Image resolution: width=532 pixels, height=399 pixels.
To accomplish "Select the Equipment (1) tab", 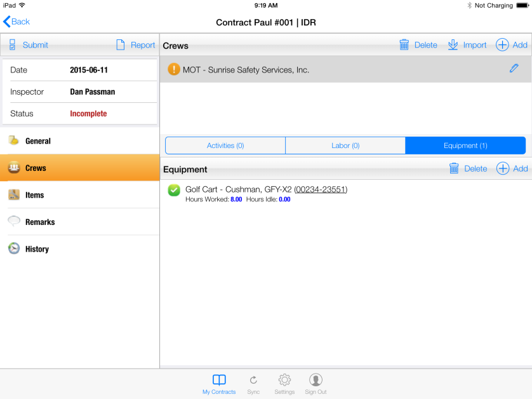I will (x=465, y=145).
